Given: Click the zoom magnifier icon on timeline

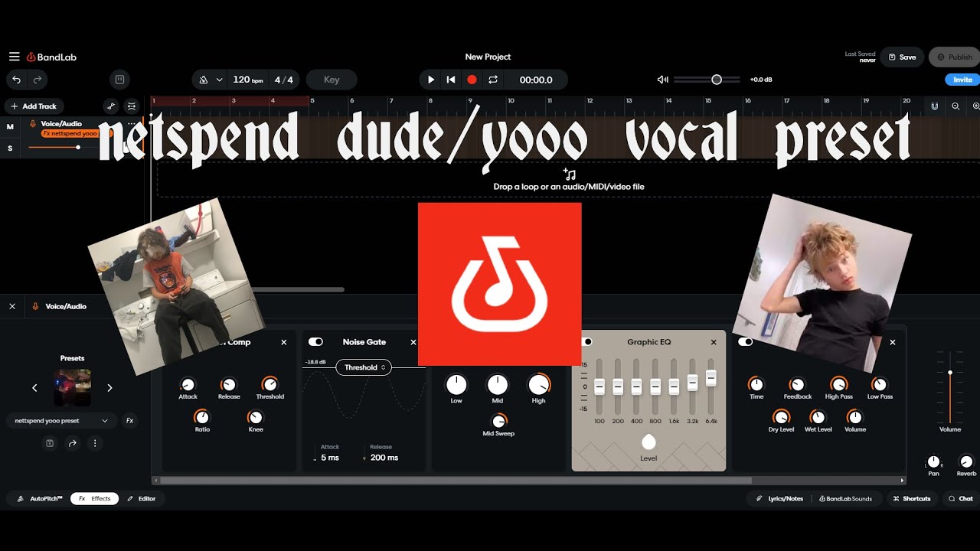Looking at the screenshot, I should [x=955, y=106].
